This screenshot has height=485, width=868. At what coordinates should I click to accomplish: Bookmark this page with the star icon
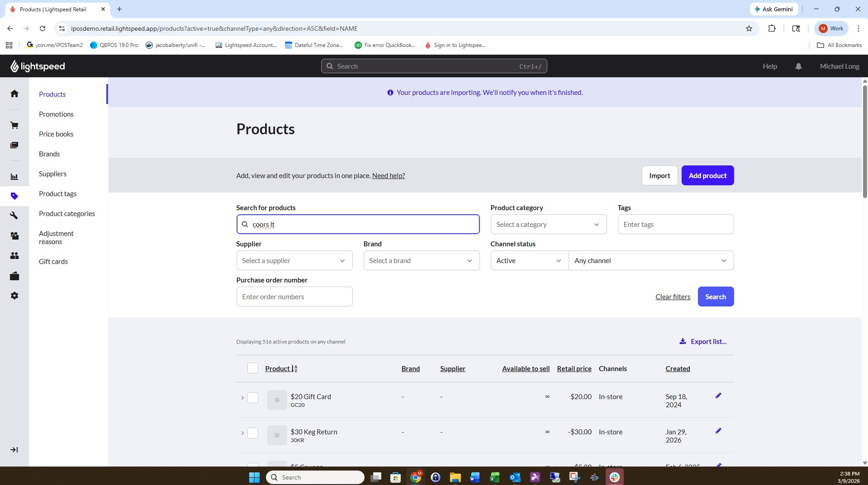(x=749, y=28)
